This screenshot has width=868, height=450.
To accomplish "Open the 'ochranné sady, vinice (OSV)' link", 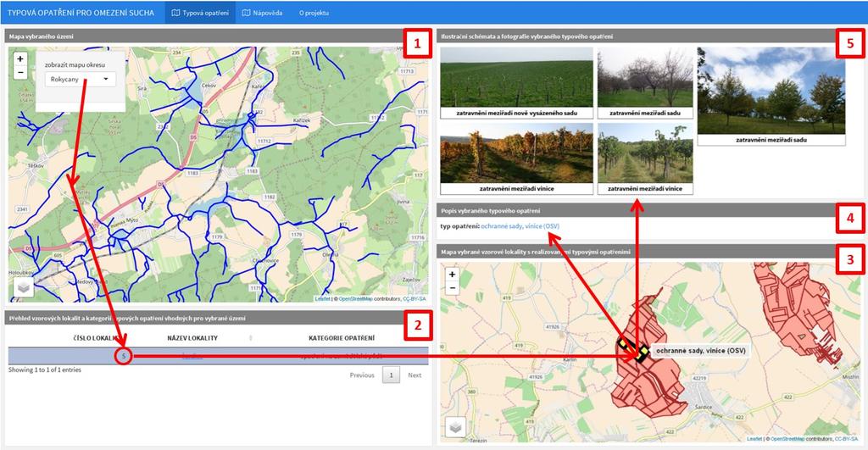I will (x=520, y=226).
